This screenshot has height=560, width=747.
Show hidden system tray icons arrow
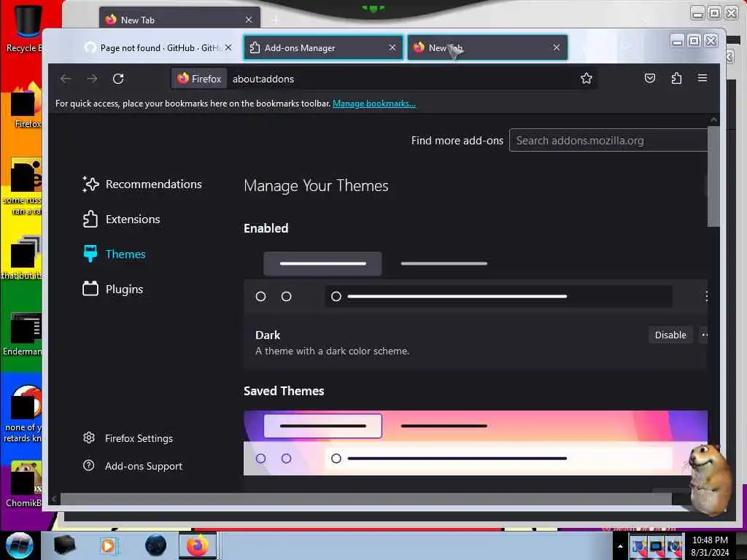[x=620, y=546]
